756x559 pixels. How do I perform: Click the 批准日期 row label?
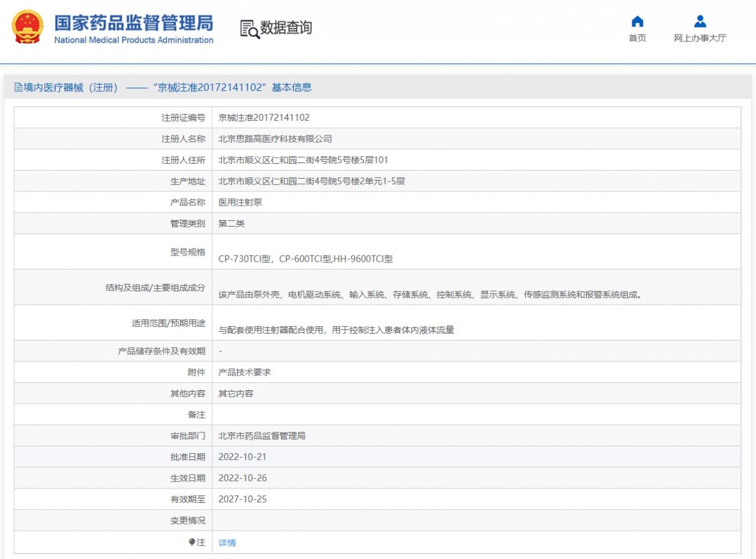tap(188, 457)
